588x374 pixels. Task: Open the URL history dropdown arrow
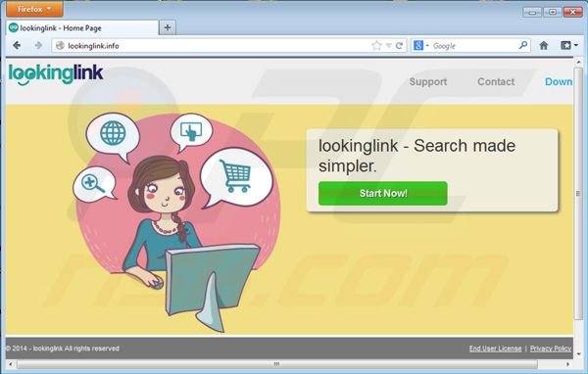point(388,46)
